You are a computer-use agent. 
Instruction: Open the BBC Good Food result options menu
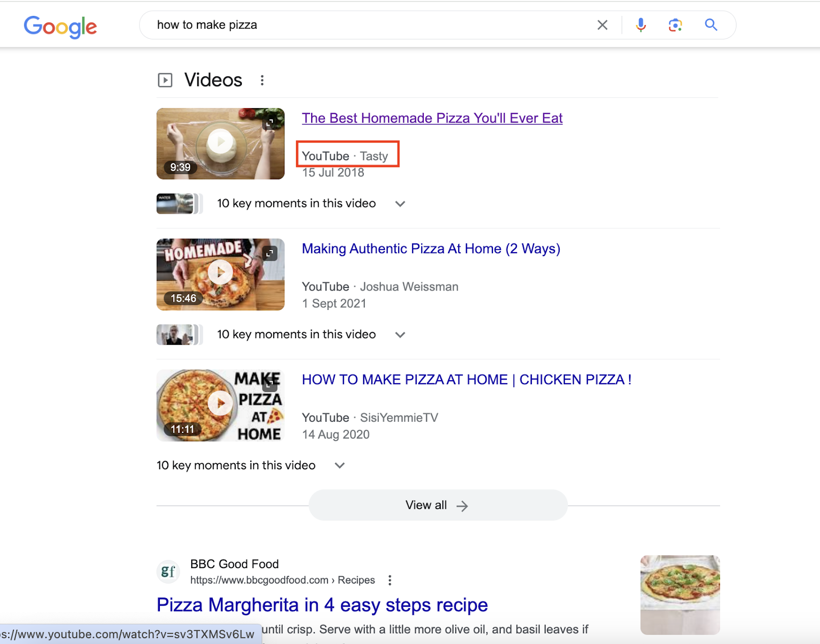coord(390,580)
